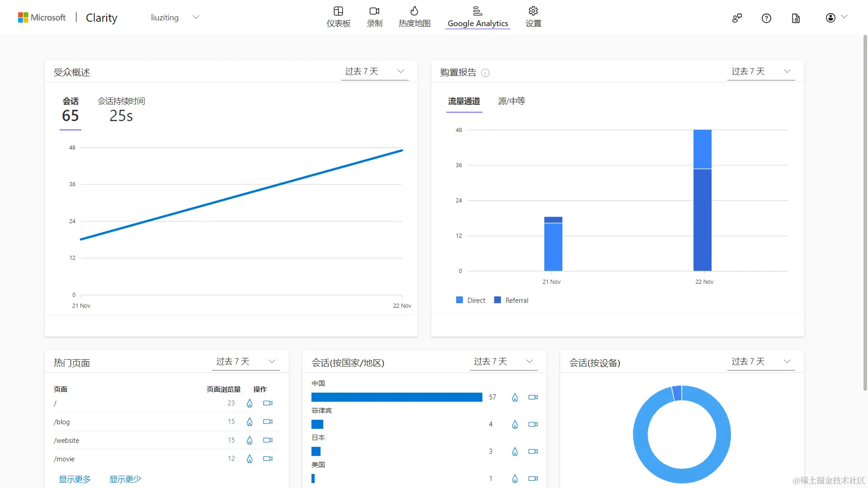Toggle Referral series in chart legend
Viewport: 868px width, 488px height.
pyautogui.click(x=511, y=300)
